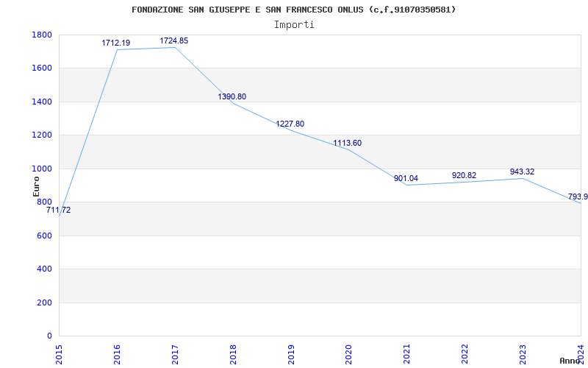
Task: Click the 1600 y-axis value
Action: click(42, 68)
